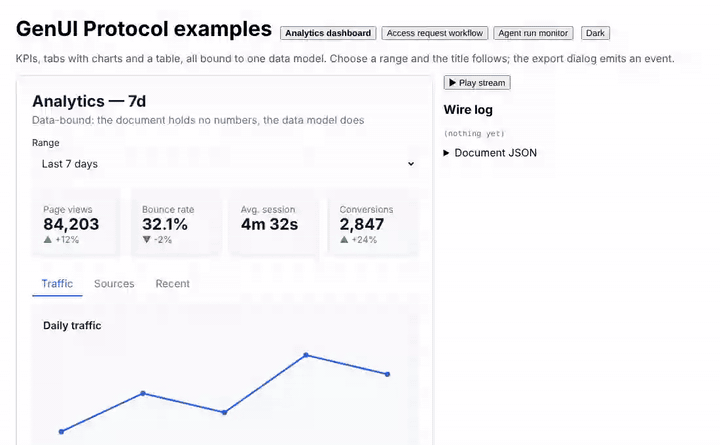The height and width of the screenshot is (445, 720).
Task: Click the highest data point on traffic chart
Action: click(306, 355)
